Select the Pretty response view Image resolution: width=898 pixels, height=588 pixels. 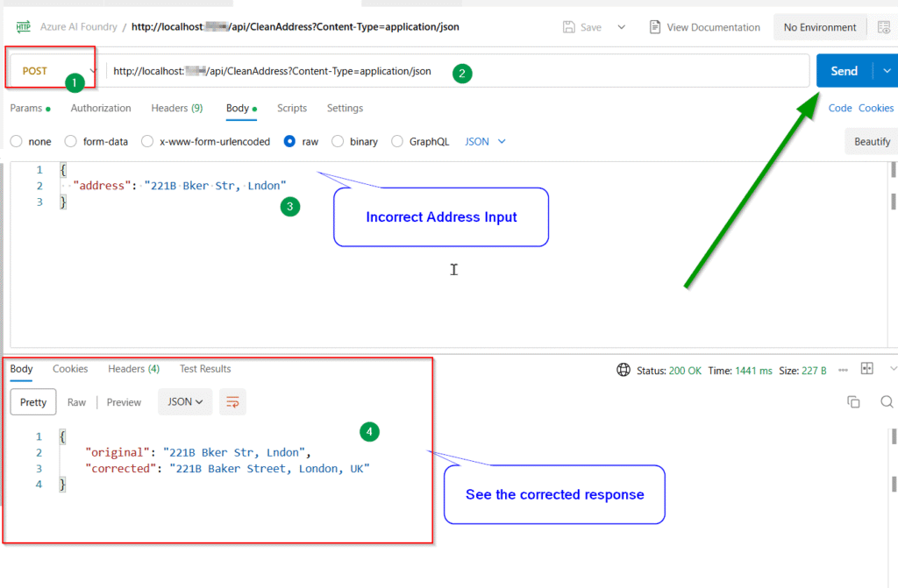(x=33, y=402)
